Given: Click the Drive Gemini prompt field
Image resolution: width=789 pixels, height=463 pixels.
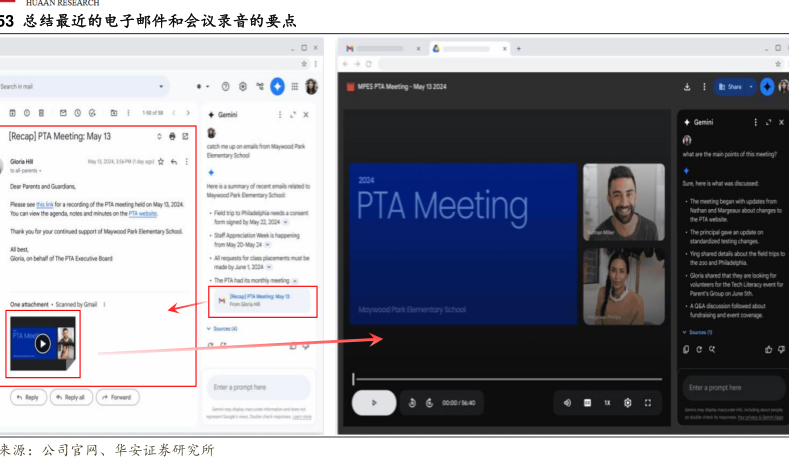Looking at the screenshot, I should click(x=734, y=388).
